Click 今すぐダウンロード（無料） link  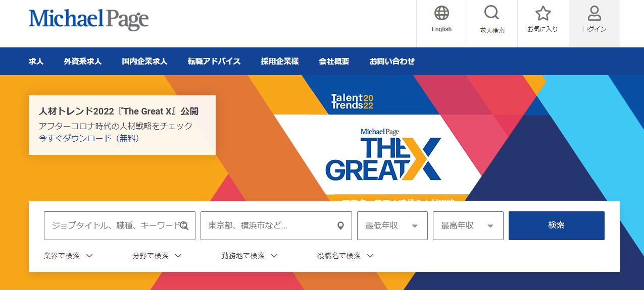(x=89, y=138)
